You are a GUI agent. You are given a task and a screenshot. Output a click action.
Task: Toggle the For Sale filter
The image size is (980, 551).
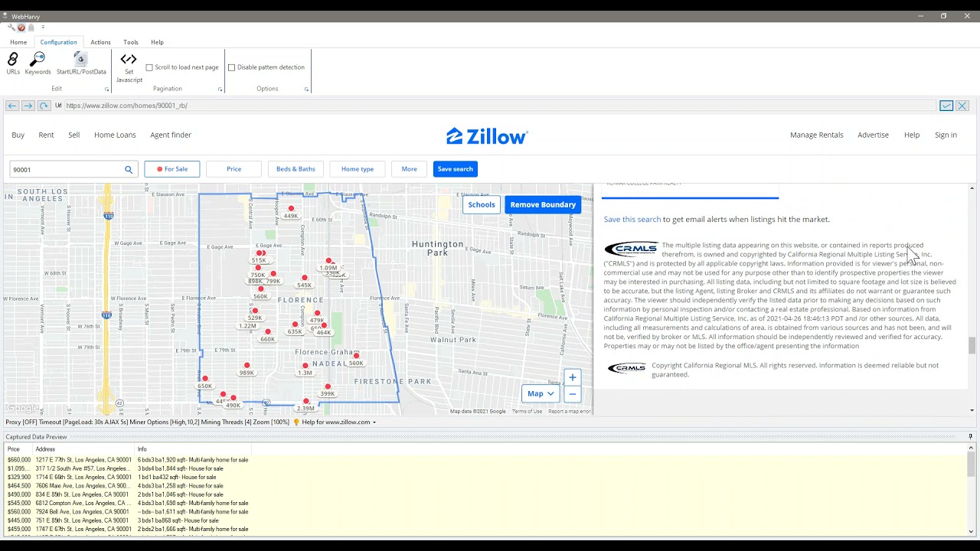tap(172, 169)
